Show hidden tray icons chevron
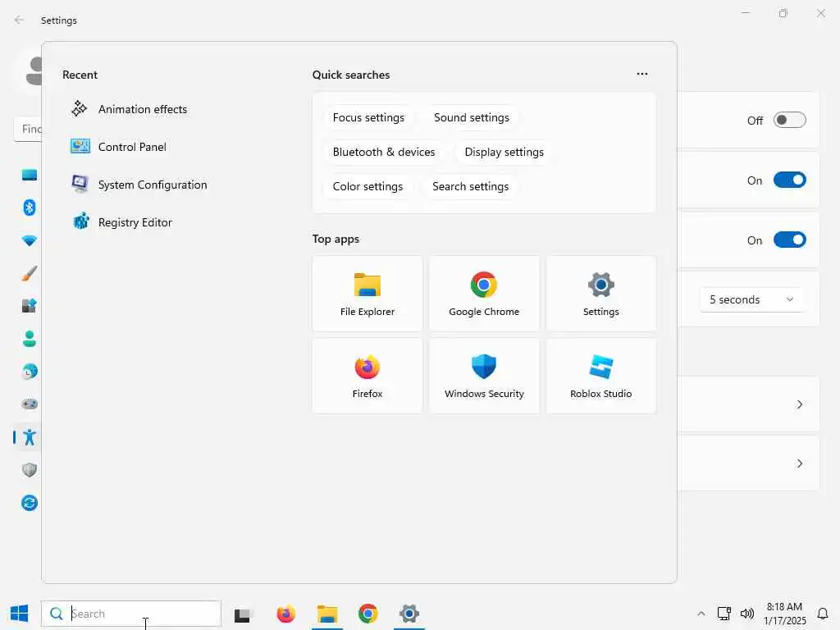Image resolution: width=840 pixels, height=630 pixels. (x=701, y=614)
